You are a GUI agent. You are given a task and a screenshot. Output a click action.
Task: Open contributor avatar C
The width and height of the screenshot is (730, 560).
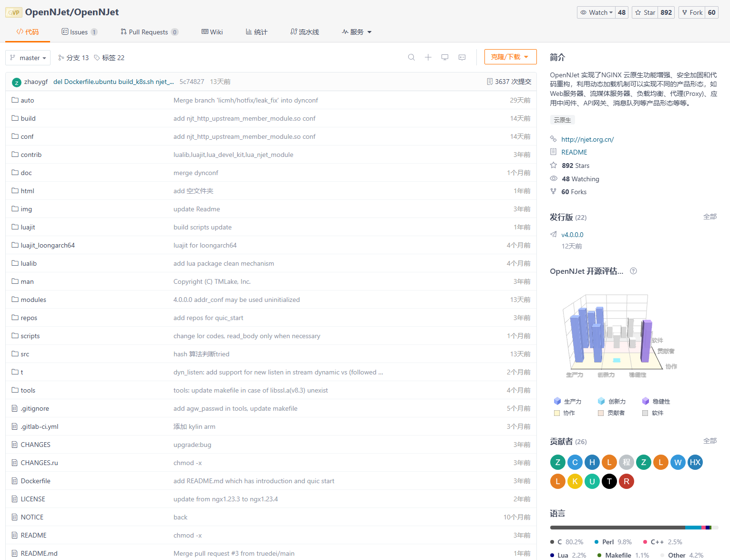575,462
